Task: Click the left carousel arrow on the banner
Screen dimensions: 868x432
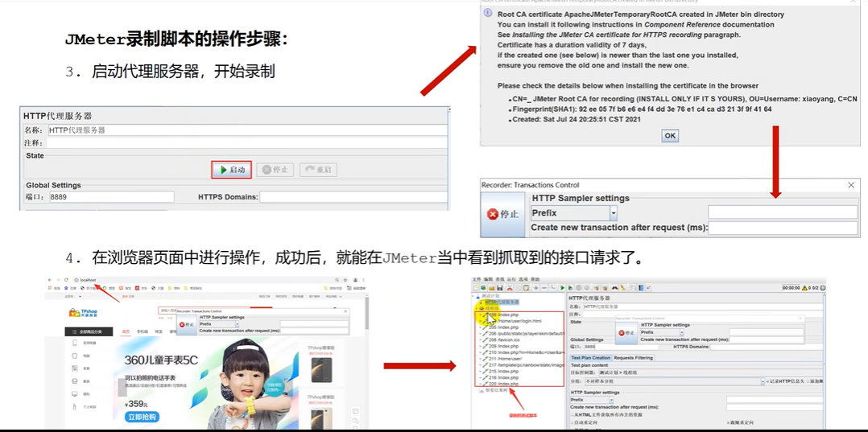Action: pos(122,387)
